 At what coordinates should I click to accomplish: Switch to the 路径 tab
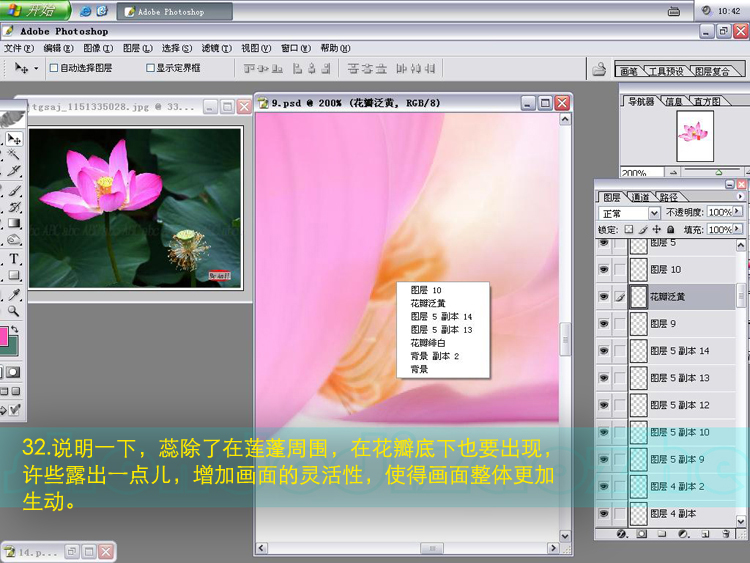(x=668, y=197)
